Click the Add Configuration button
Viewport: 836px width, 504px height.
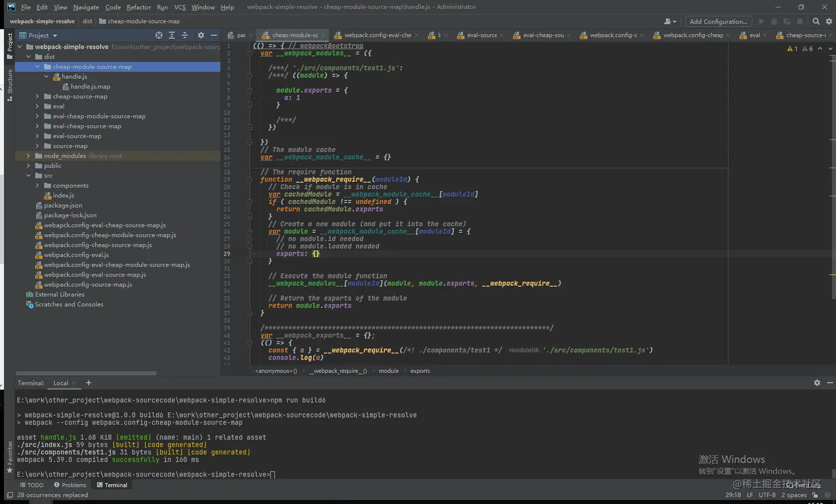pos(718,22)
